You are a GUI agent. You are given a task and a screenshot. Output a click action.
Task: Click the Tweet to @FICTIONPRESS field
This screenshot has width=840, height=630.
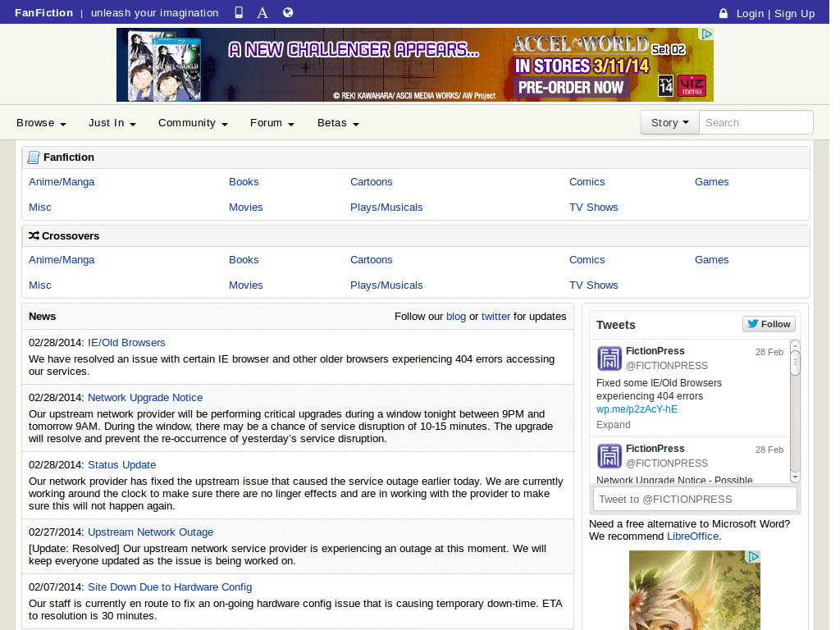click(695, 500)
